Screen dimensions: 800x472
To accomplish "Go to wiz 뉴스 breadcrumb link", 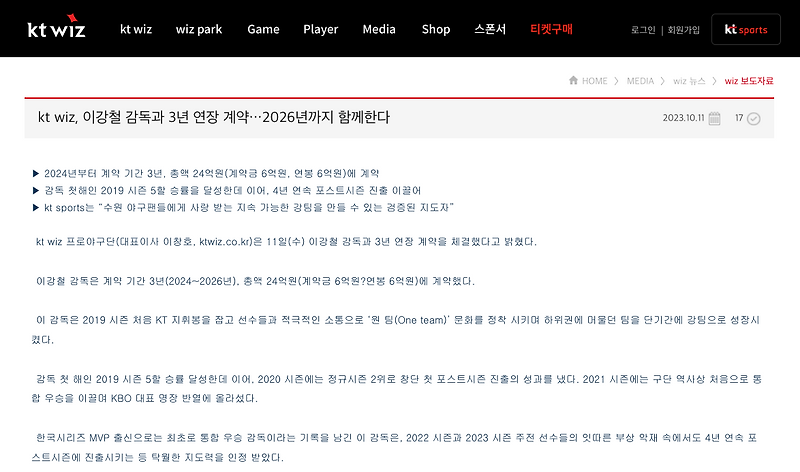I will tap(689, 81).
